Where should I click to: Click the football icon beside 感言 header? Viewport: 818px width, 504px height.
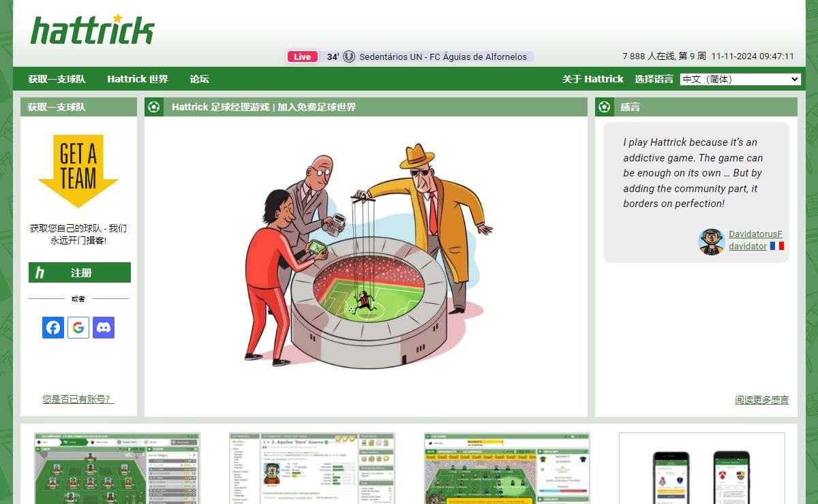click(604, 107)
